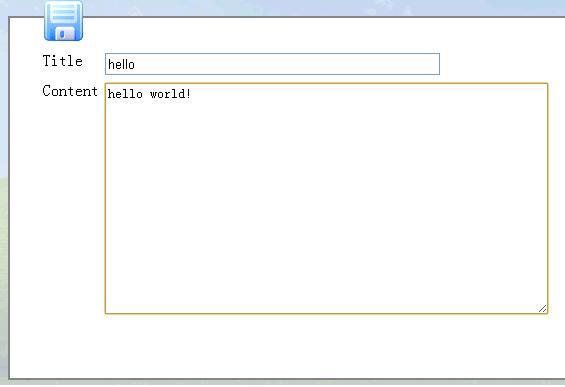Image resolution: width=565 pixels, height=387 pixels.
Task: Grab the textarea resize handle corner
Action: [542, 308]
